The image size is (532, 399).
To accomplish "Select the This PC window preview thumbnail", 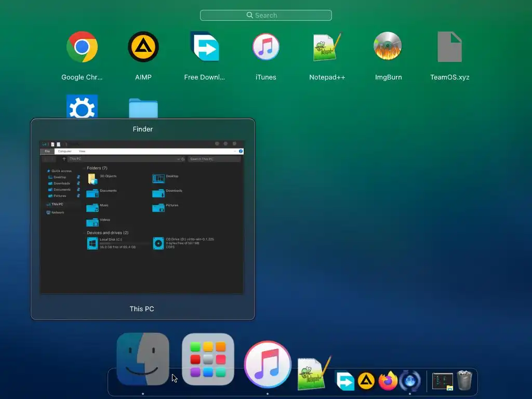I will (142, 217).
